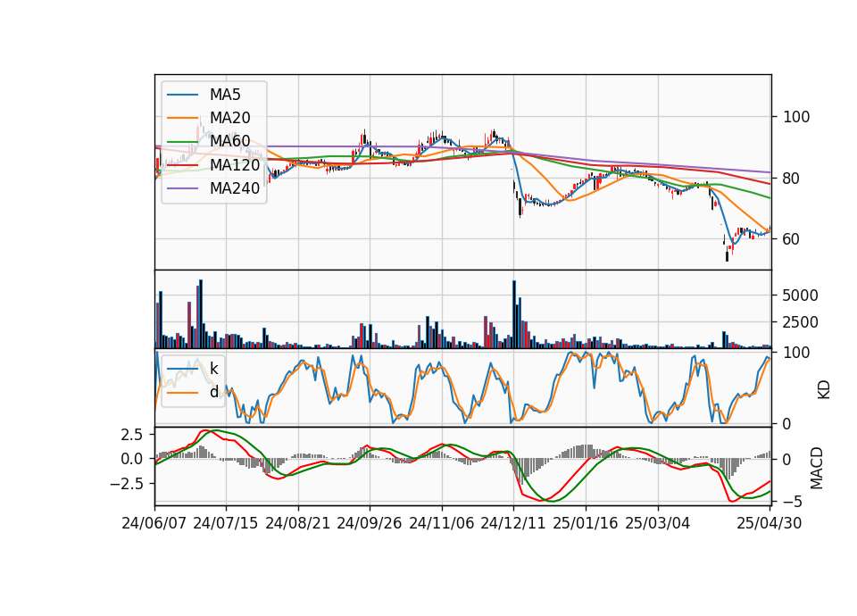Click the MACD axis label
This screenshot has width=857, height=616.
(817, 468)
